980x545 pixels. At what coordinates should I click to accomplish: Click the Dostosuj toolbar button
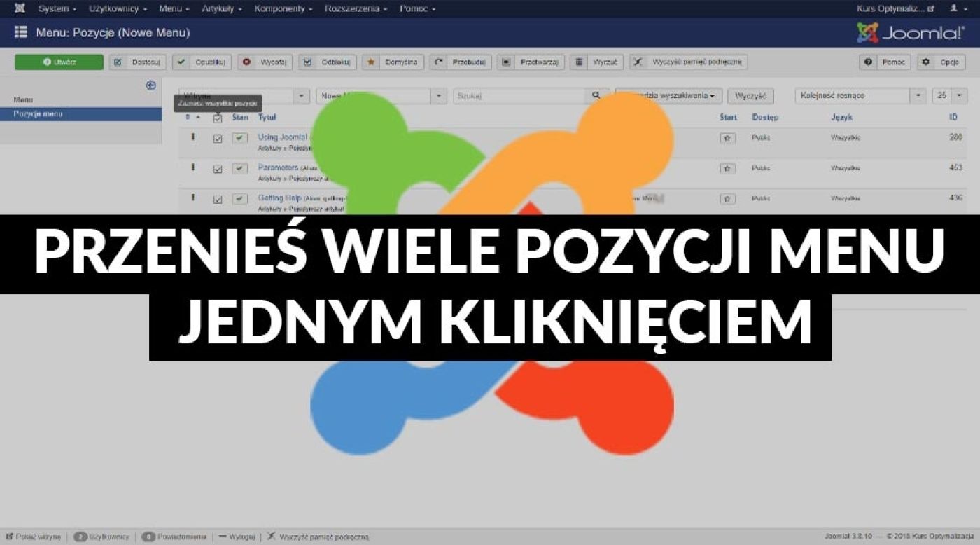coord(137,62)
